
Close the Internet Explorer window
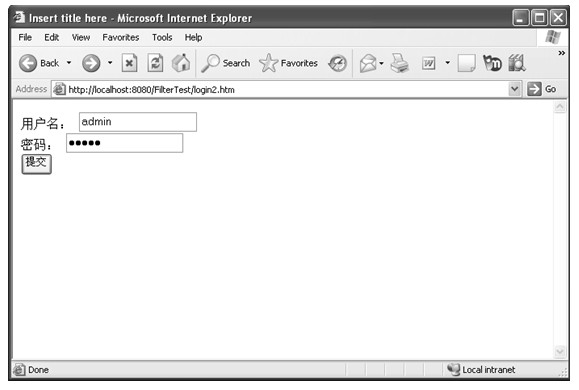tap(558, 17)
